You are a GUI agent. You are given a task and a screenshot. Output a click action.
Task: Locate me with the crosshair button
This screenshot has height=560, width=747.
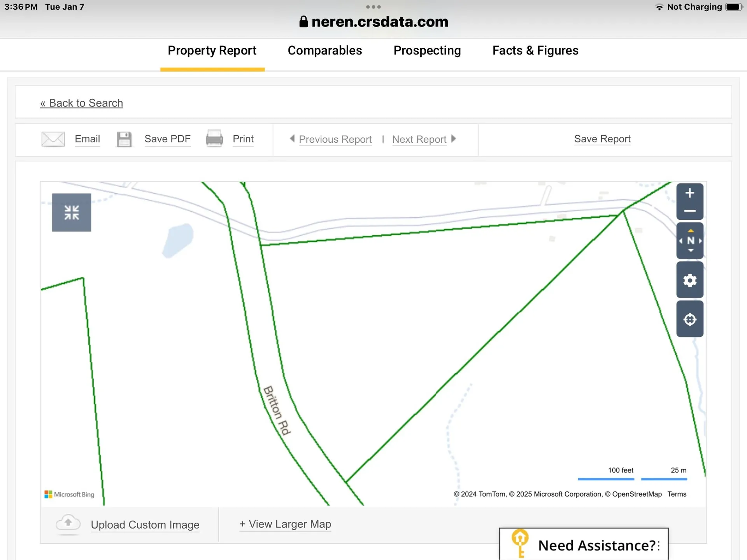point(689,319)
